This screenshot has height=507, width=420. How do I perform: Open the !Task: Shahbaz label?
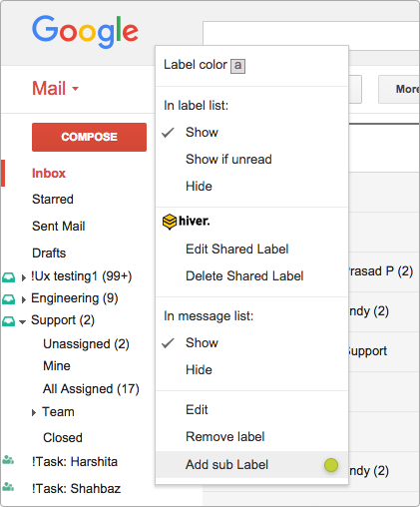coord(77,489)
